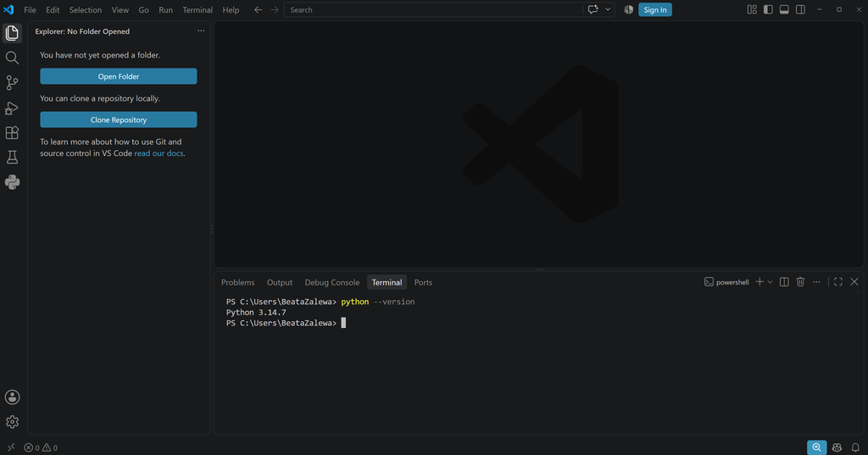Open the Run and Debug view
Image resolution: width=868 pixels, height=455 pixels.
[12, 108]
